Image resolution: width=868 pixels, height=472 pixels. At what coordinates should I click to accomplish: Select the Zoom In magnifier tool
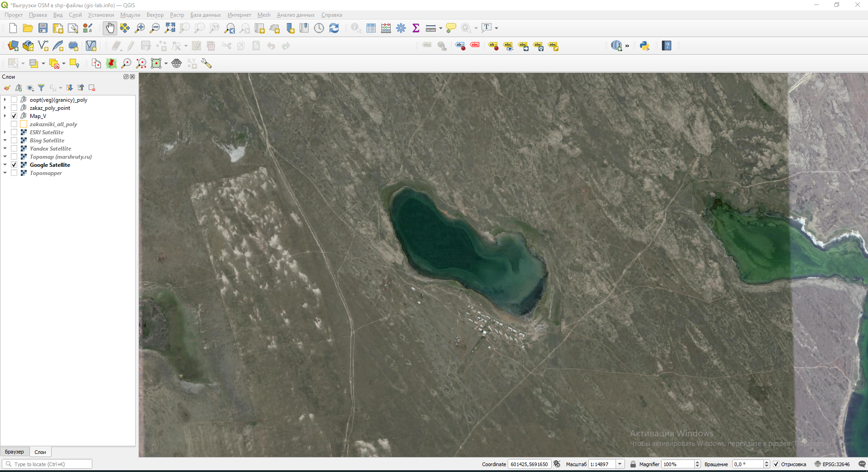point(140,28)
